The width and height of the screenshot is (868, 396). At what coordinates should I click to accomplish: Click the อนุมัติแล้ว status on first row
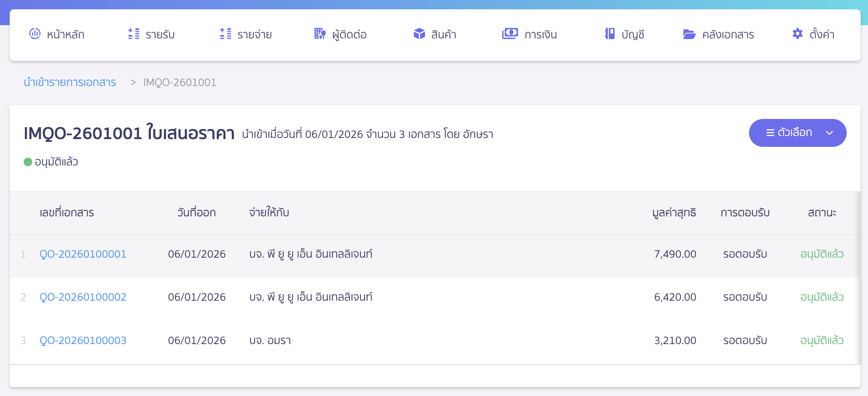pyautogui.click(x=821, y=254)
